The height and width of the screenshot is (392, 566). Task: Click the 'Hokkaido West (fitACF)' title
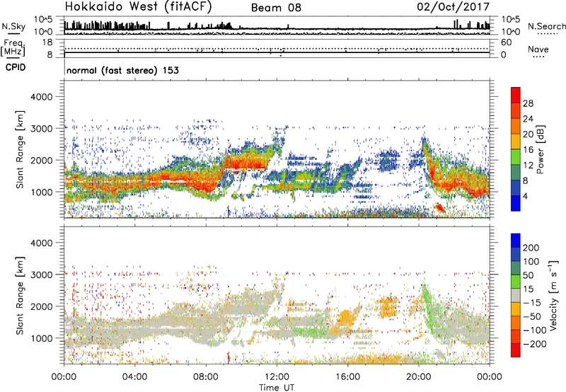[138, 7]
